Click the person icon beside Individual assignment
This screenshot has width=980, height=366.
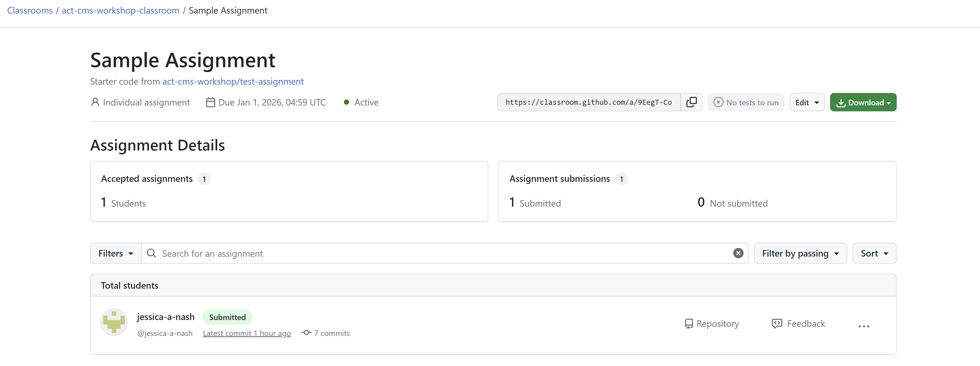pos(95,102)
